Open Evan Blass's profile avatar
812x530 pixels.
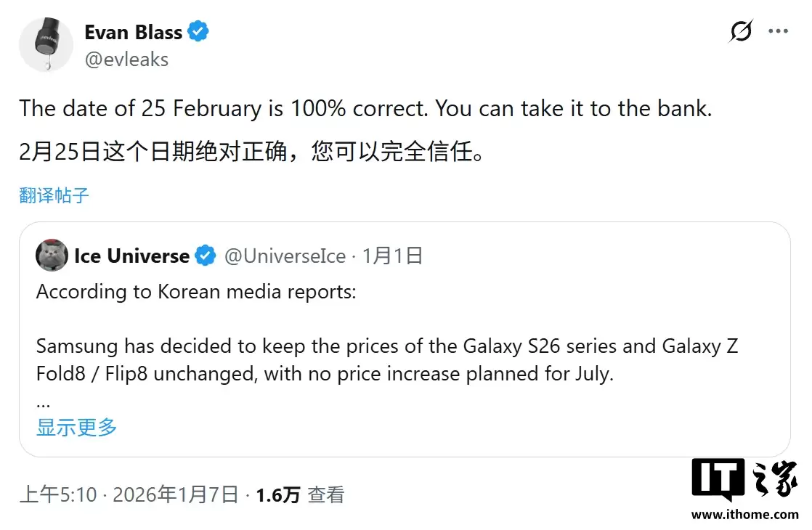pos(46,44)
